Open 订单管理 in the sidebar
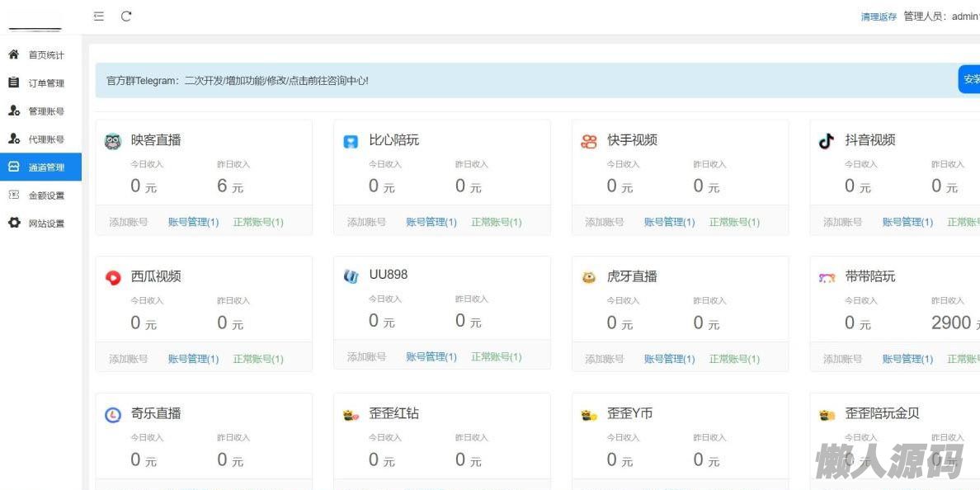This screenshot has width=980, height=490. point(45,83)
